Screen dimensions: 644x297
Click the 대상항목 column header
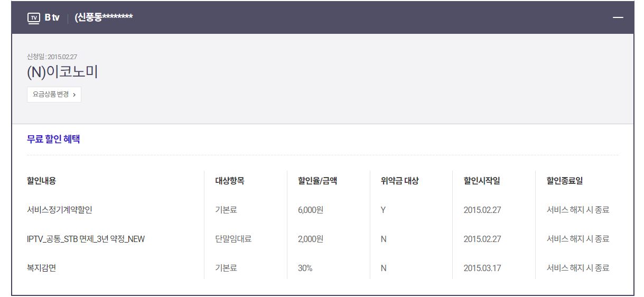(x=229, y=181)
